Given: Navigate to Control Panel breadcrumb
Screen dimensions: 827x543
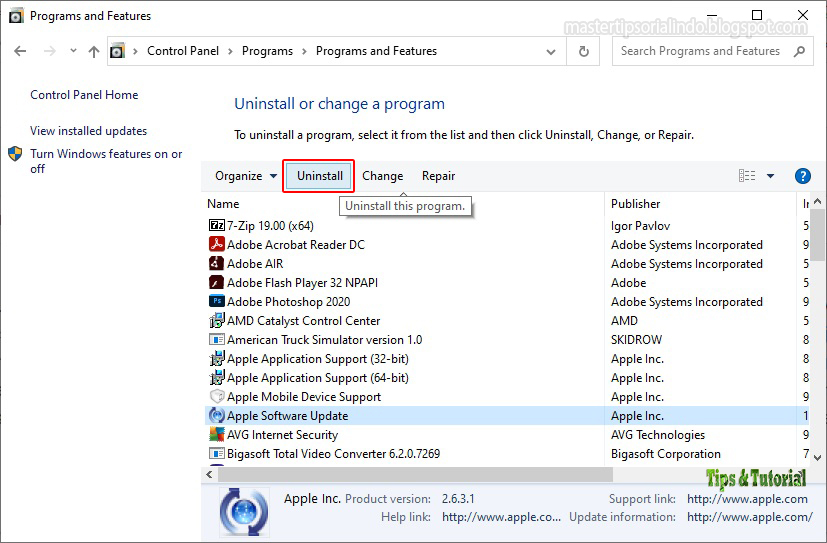Looking at the screenshot, I should pyautogui.click(x=183, y=51).
